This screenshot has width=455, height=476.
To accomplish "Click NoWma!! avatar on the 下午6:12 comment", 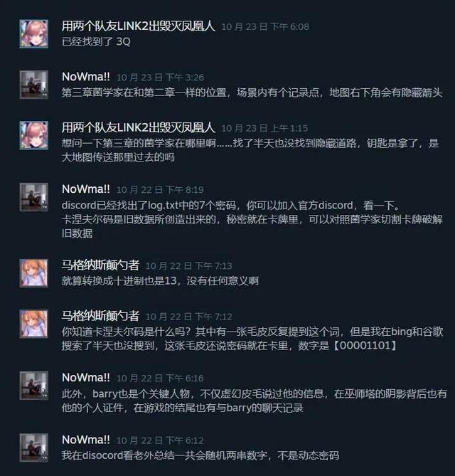I will [34, 448].
